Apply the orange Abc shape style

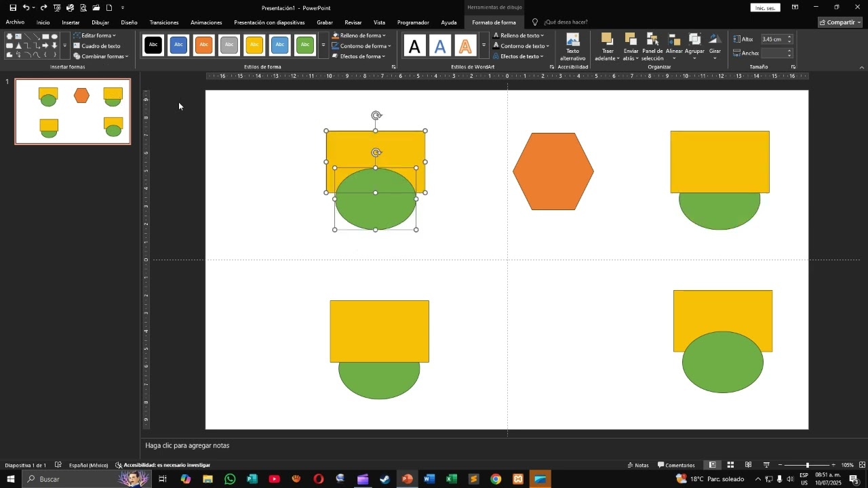(x=204, y=45)
